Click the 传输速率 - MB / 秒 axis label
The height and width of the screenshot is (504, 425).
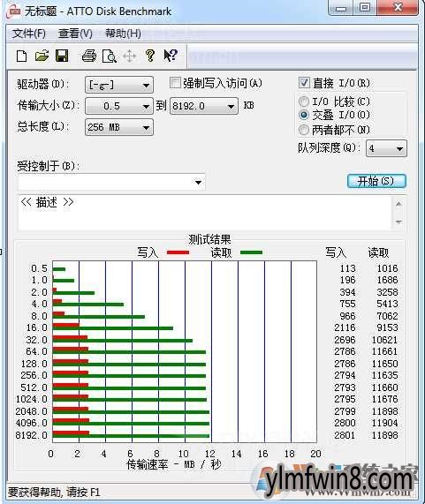pyautogui.click(x=174, y=464)
